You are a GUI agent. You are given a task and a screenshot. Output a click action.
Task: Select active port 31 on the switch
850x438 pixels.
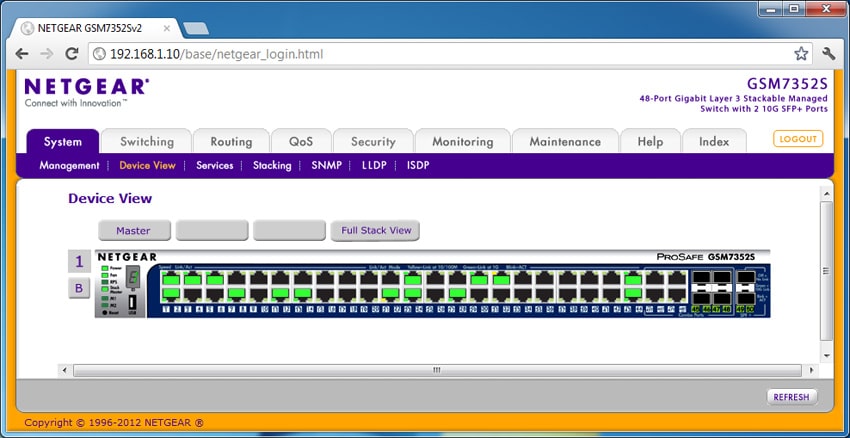click(x=501, y=280)
